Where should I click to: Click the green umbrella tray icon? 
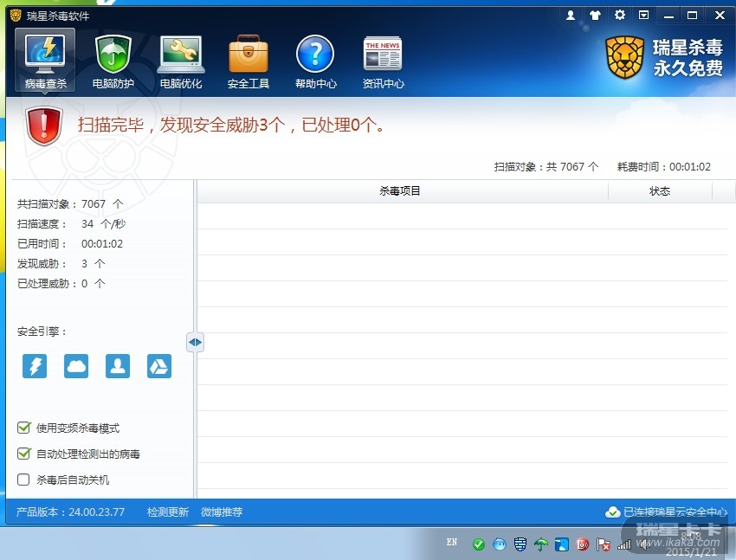[x=540, y=544]
